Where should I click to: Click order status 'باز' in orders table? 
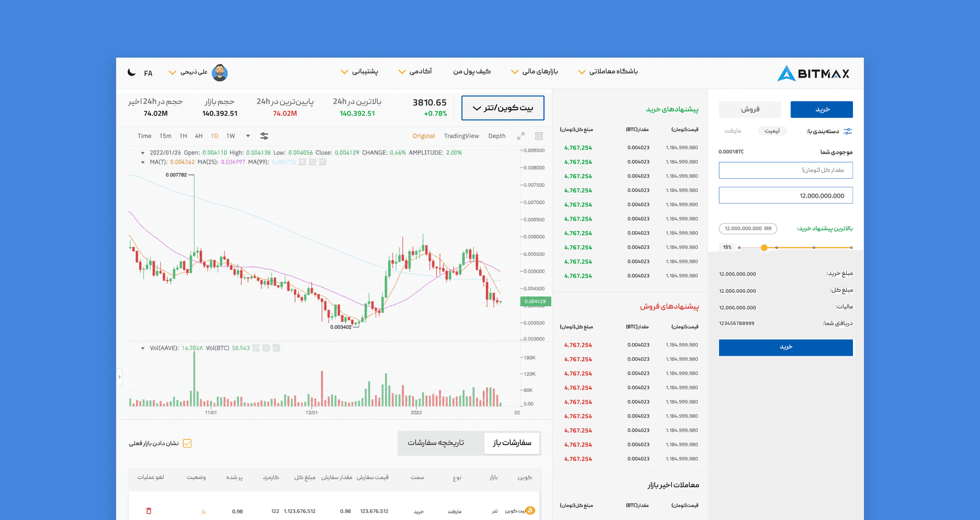[x=203, y=511]
